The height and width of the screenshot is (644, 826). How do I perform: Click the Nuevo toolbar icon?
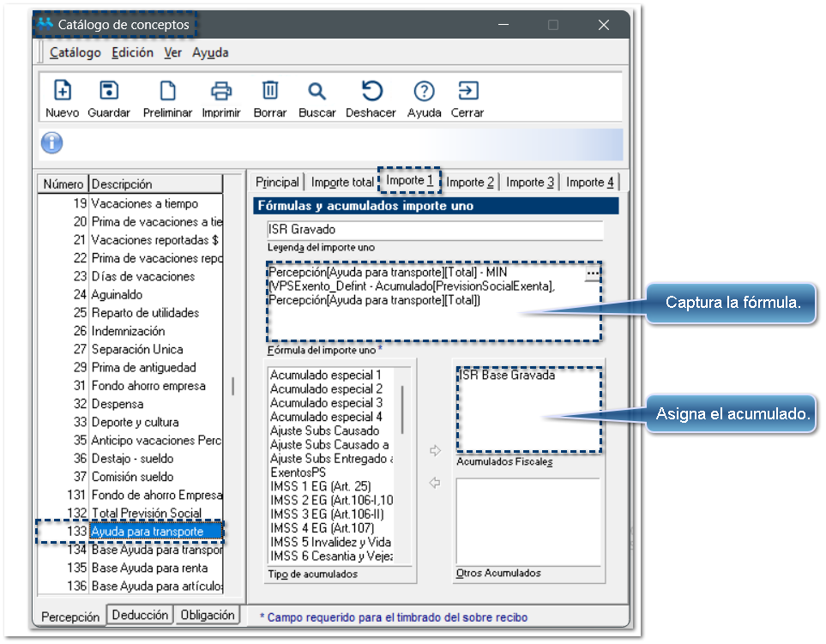[62, 91]
